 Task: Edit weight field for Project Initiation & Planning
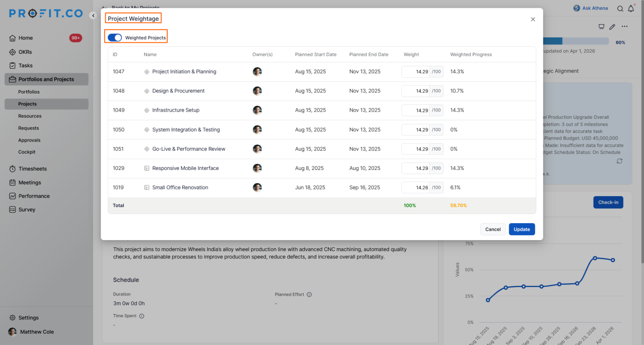[x=416, y=72]
